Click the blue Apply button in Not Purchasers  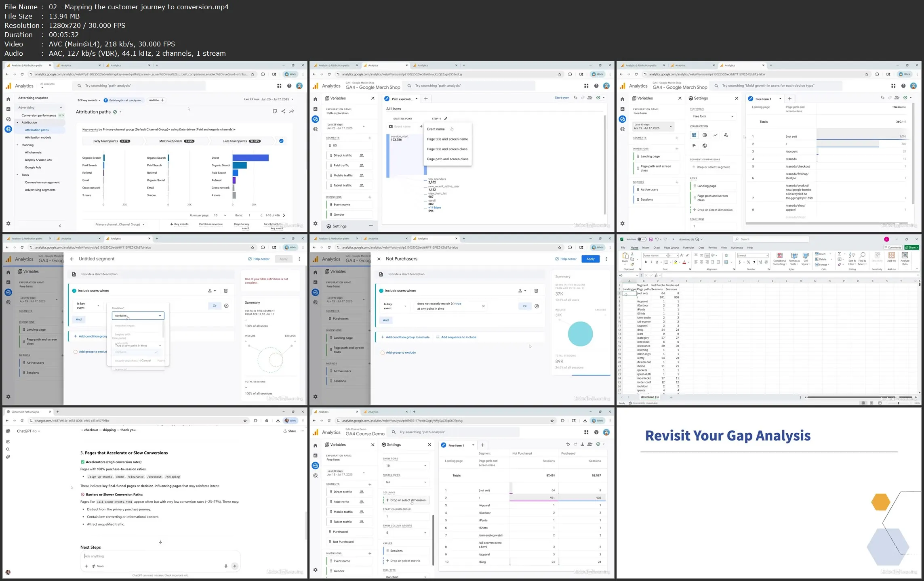pos(590,259)
